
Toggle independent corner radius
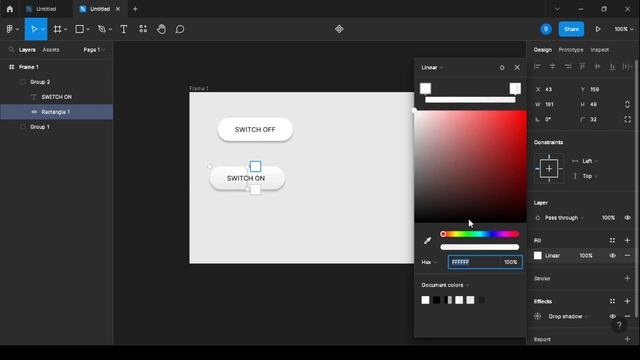point(627,120)
